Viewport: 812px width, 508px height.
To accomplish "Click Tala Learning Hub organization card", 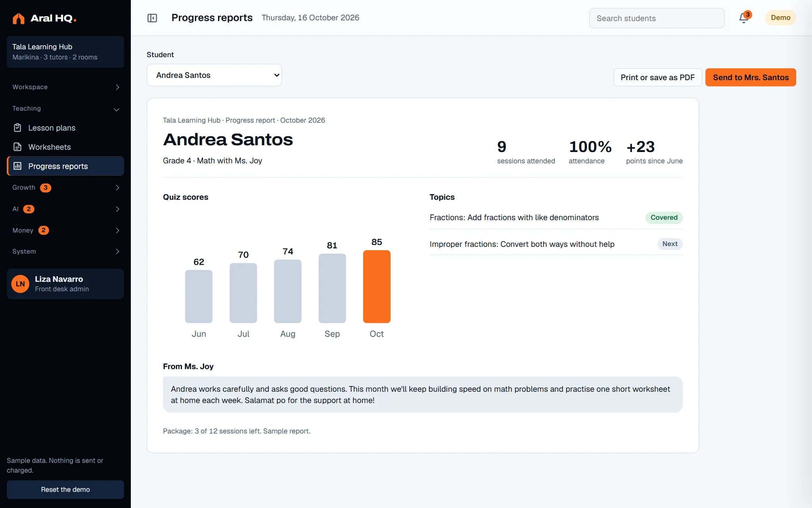I will 65,52.
